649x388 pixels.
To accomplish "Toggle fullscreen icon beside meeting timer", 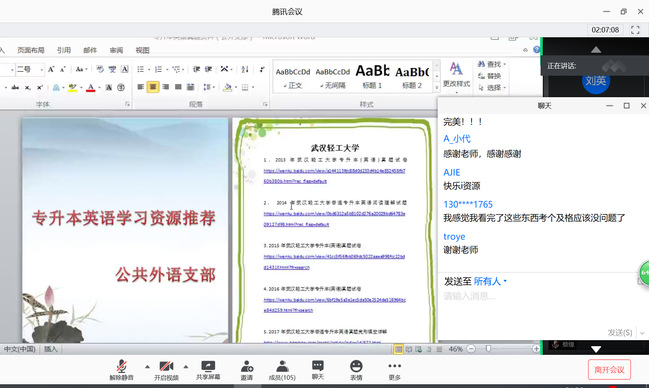I will (x=635, y=30).
